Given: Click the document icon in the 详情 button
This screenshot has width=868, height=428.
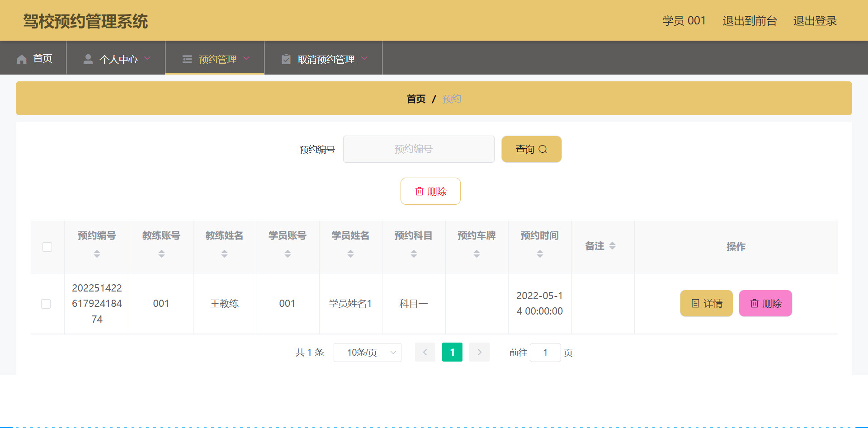Looking at the screenshot, I should [x=696, y=303].
